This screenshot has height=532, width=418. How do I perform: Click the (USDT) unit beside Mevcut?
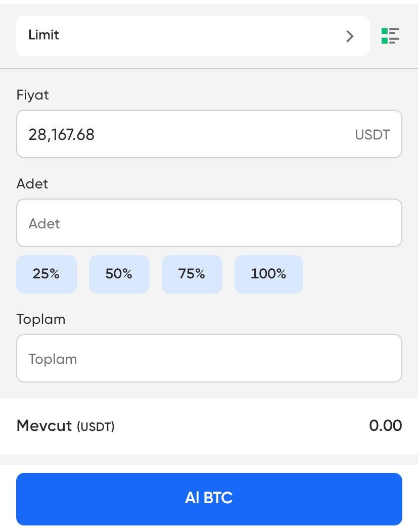coord(96,427)
